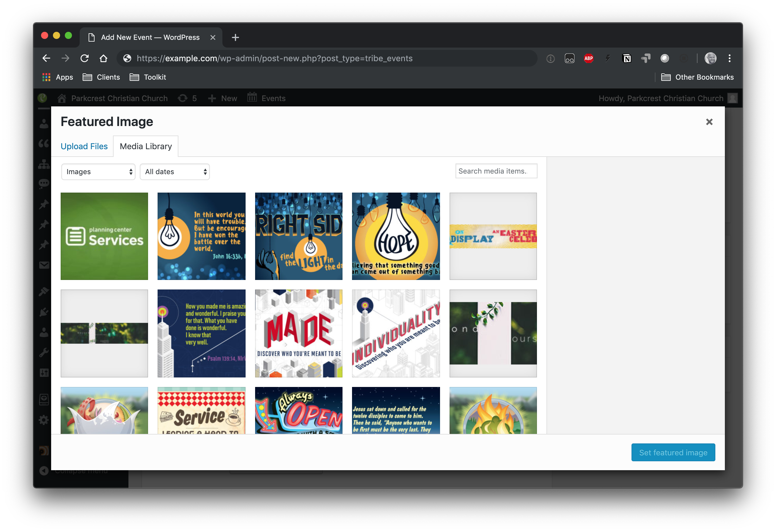Click Set featured image button
The image size is (776, 532).
673,452
